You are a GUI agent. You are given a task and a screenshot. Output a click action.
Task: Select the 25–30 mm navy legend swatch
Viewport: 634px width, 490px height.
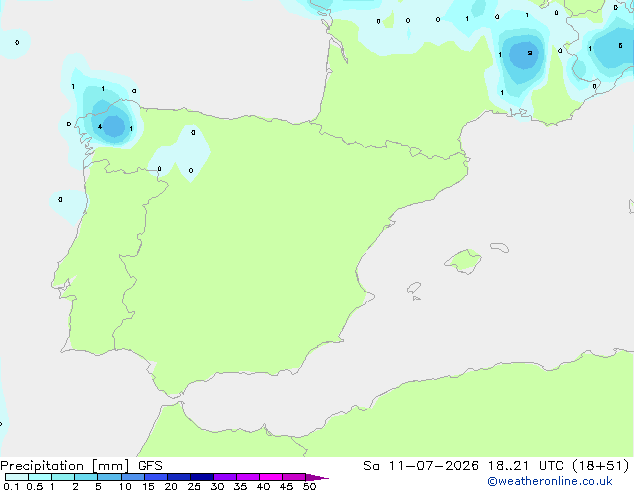coord(201,477)
